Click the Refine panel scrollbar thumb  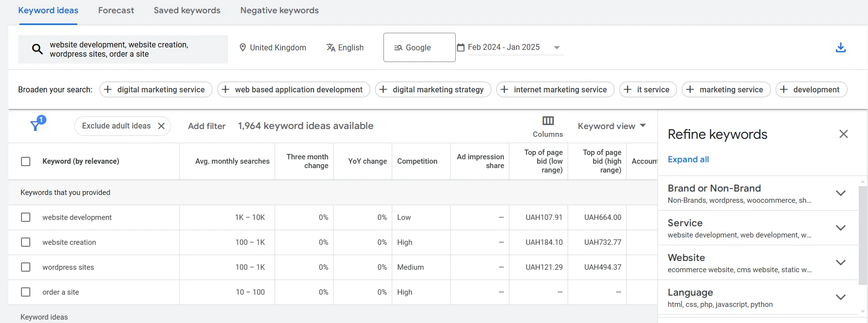pos(863,235)
